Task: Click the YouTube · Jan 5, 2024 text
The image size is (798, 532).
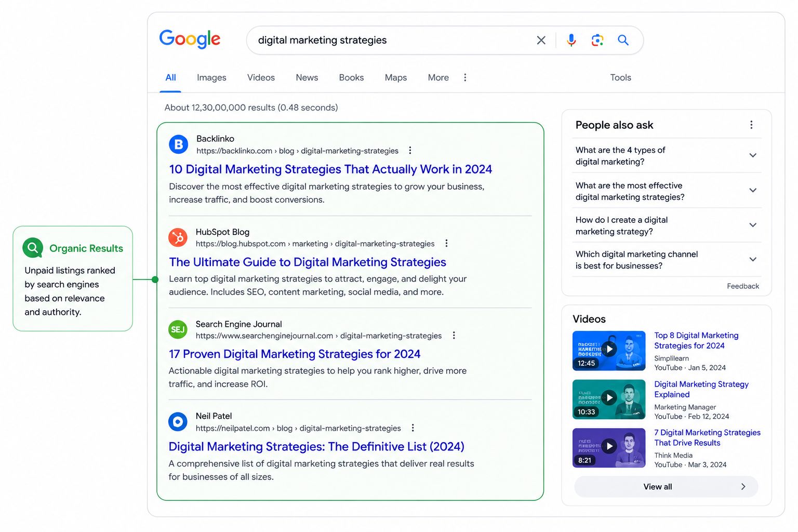Action: coord(690,368)
